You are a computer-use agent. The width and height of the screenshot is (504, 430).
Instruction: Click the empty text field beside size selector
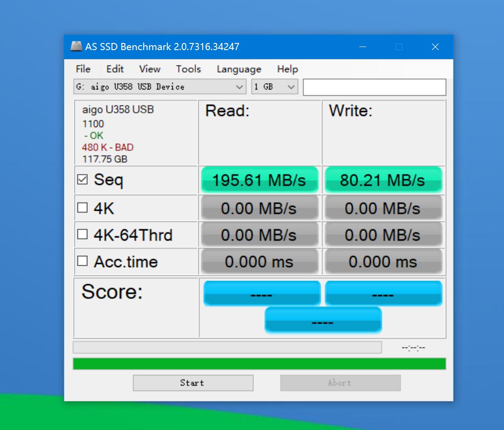[375, 87]
